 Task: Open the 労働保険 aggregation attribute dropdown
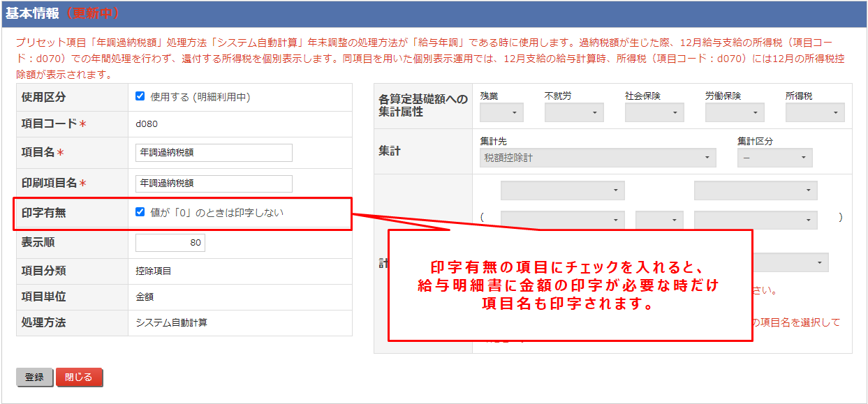click(x=734, y=112)
